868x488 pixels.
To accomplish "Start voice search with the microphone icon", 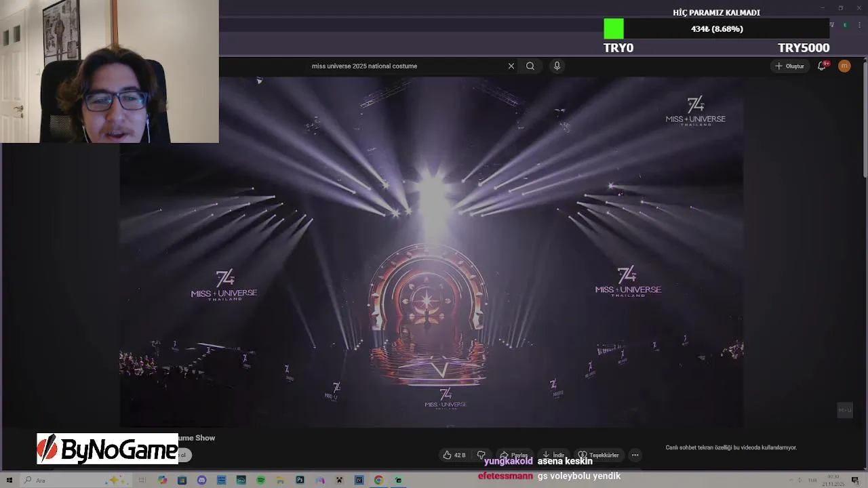I will pyautogui.click(x=557, y=66).
